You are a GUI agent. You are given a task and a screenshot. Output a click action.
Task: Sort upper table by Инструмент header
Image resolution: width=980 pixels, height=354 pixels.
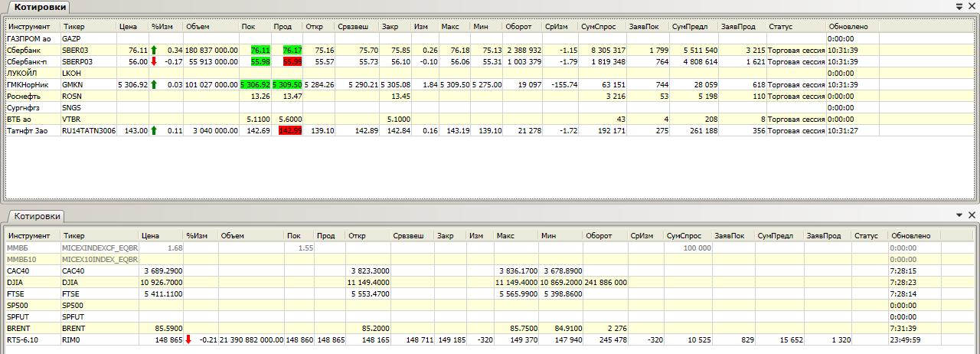point(33,26)
